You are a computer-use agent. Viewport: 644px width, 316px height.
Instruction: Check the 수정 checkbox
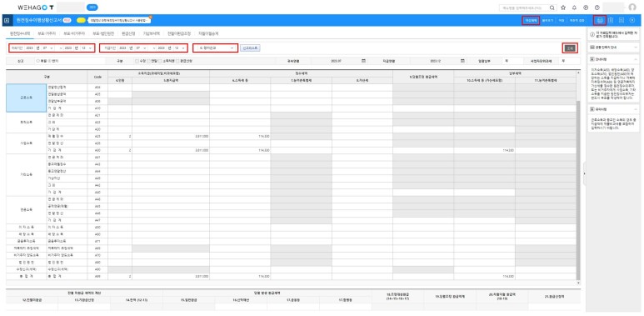[137, 61]
